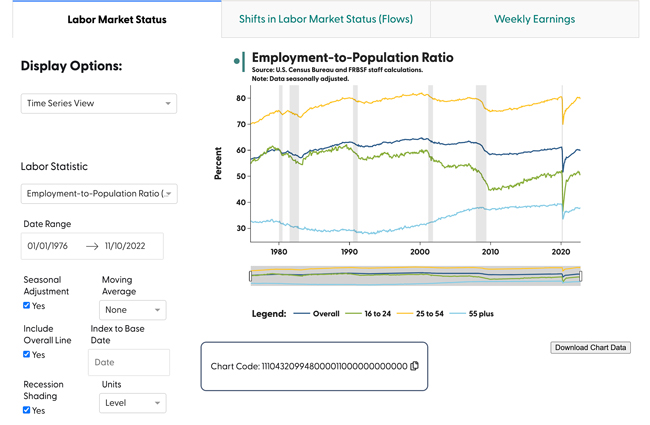
Task: Toggle Seasonal Adjustment Yes checkbox
Action: tap(27, 306)
